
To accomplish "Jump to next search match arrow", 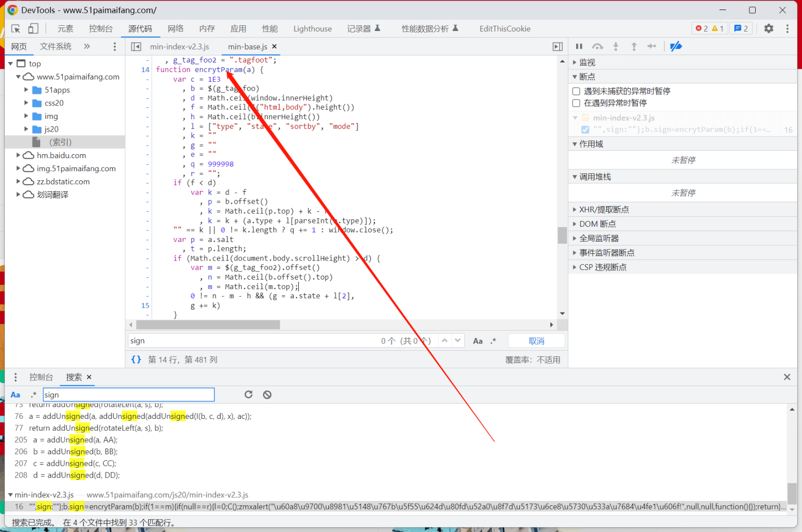I will pyautogui.click(x=458, y=341).
